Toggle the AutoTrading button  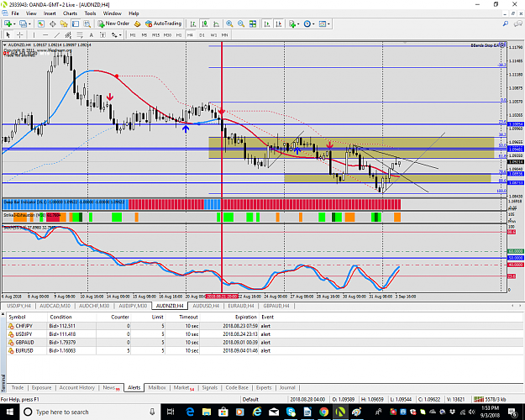pyautogui.click(x=164, y=24)
